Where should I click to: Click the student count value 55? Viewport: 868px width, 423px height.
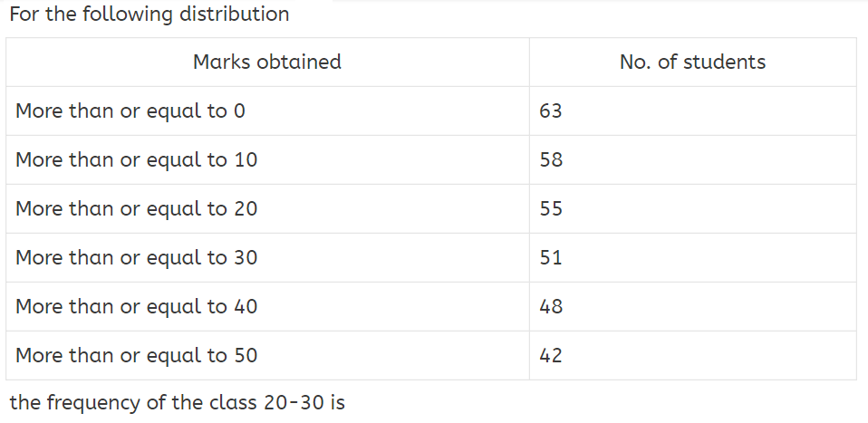(x=550, y=209)
